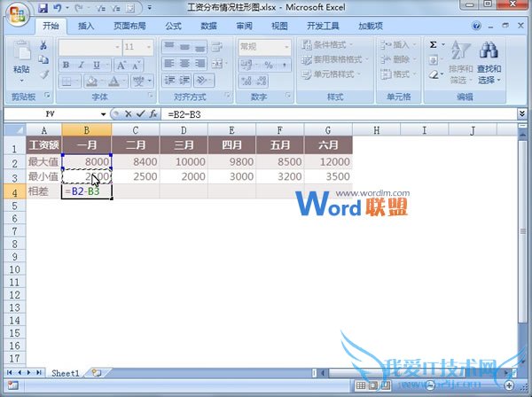Toggle bottom align button
Screen dimensions: 532x397
tap(199, 46)
